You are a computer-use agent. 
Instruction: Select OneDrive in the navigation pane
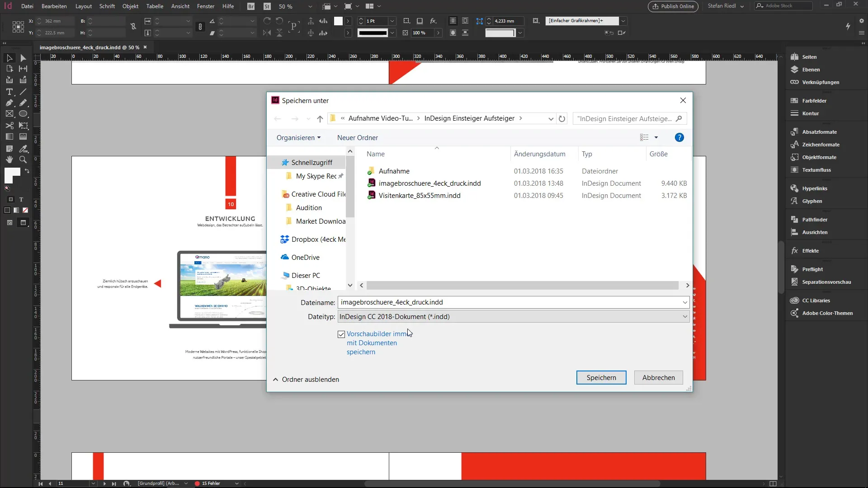[x=305, y=258]
